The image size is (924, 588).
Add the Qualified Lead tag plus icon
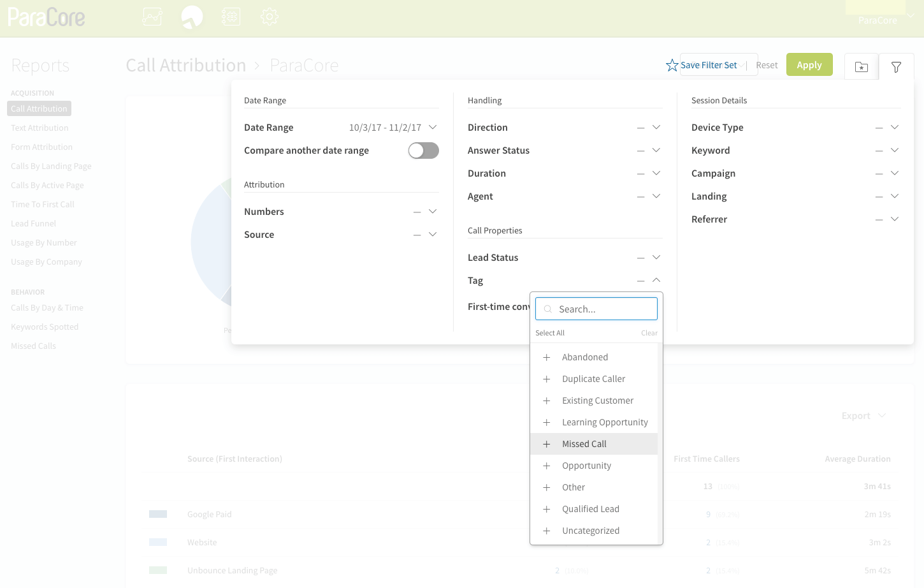pyautogui.click(x=547, y=509)
